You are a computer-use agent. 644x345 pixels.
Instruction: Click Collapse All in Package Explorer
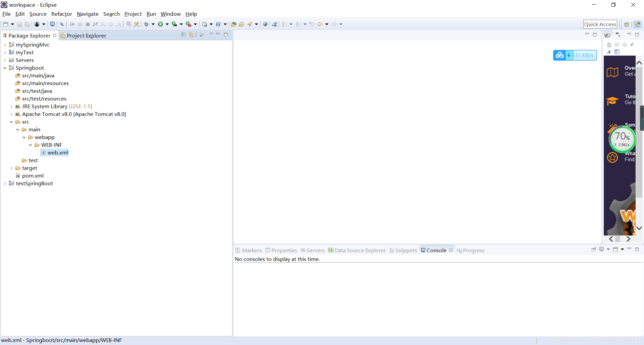[183, 35]
